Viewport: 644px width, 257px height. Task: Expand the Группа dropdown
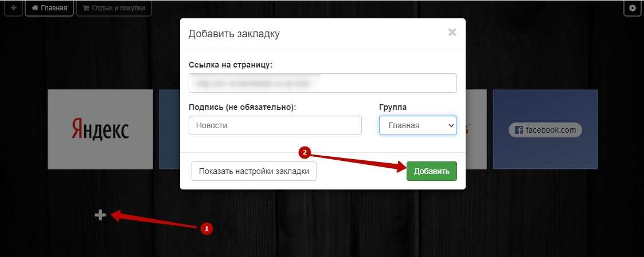pyautogui.click(x=417, y=125)
